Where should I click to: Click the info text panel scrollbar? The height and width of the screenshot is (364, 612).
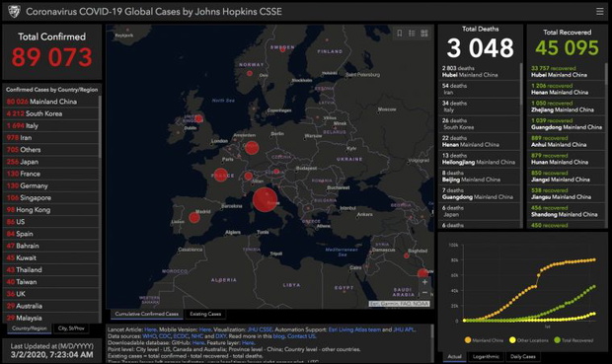click(432, 332)
